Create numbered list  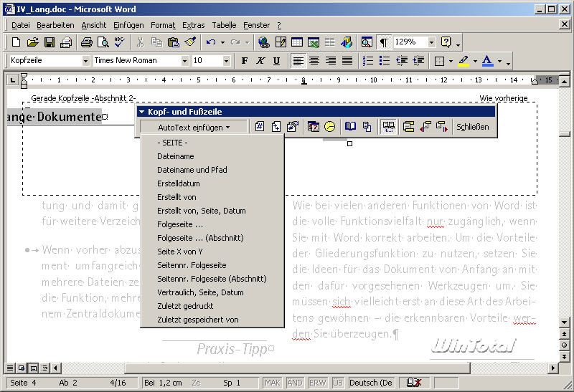368,61
